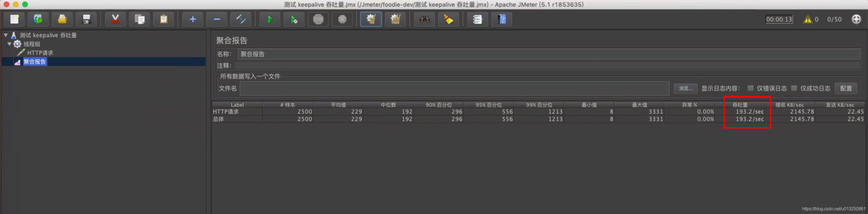This screenshot has width=868, height=214.
Task: Reset search with the brush icon
Action: (x=448, y=19)
